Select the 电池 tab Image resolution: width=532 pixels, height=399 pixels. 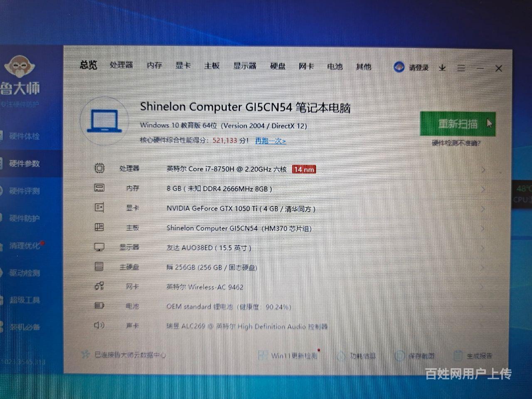[x=335, y=66]
